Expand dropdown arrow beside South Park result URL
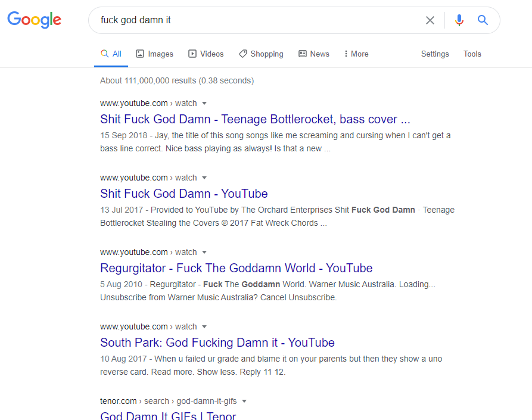Viewport: 532px width, 420px height. [x=204, y=326]
